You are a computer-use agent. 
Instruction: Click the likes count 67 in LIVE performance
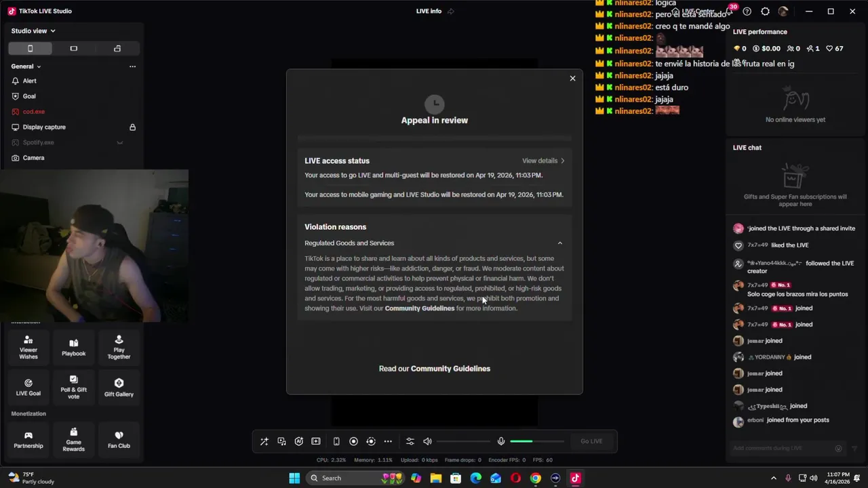pos(836,49)
